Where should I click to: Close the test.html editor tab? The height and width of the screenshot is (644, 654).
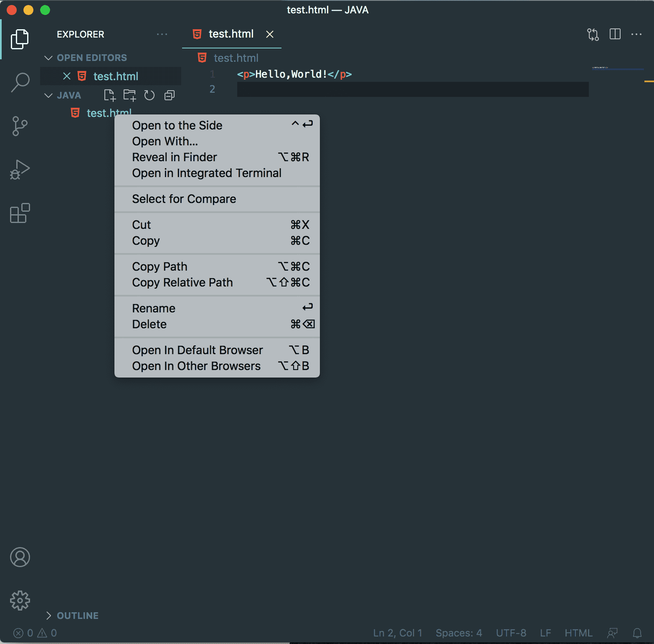[270, 34]
